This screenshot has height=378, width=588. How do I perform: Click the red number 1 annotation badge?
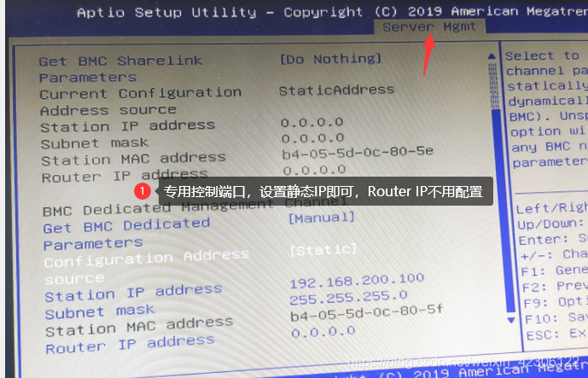click(x=143, y=191)
